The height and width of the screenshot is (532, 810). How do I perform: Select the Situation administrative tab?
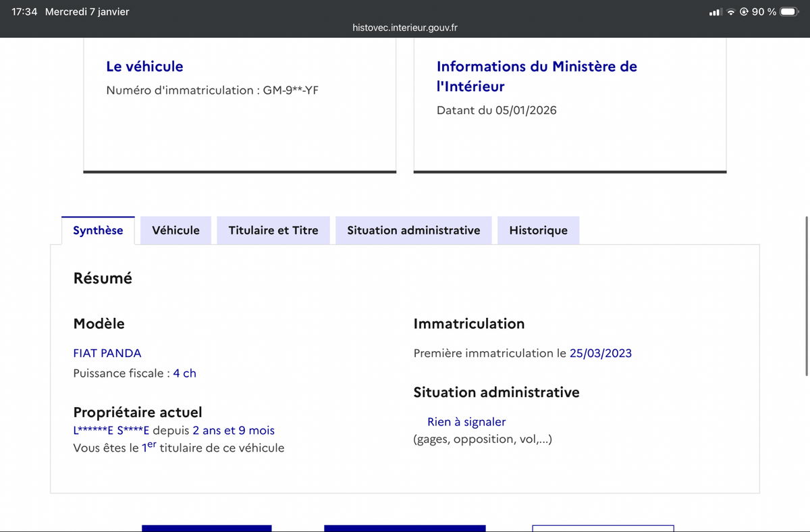click(413, 230)
